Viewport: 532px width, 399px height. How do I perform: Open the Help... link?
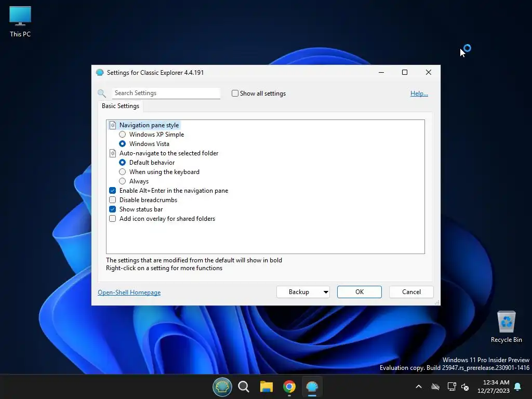tap(419, 94)
